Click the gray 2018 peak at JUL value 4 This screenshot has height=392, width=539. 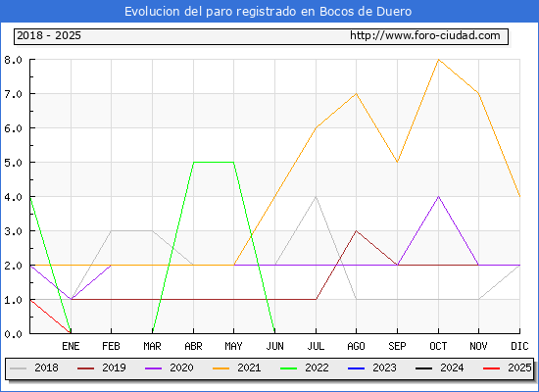pos(316,196)
